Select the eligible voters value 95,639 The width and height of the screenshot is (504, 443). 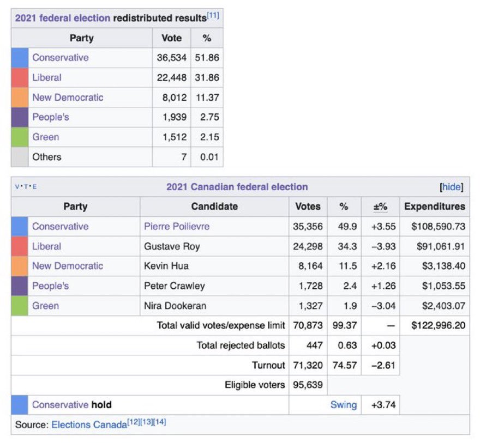point(308,385)
